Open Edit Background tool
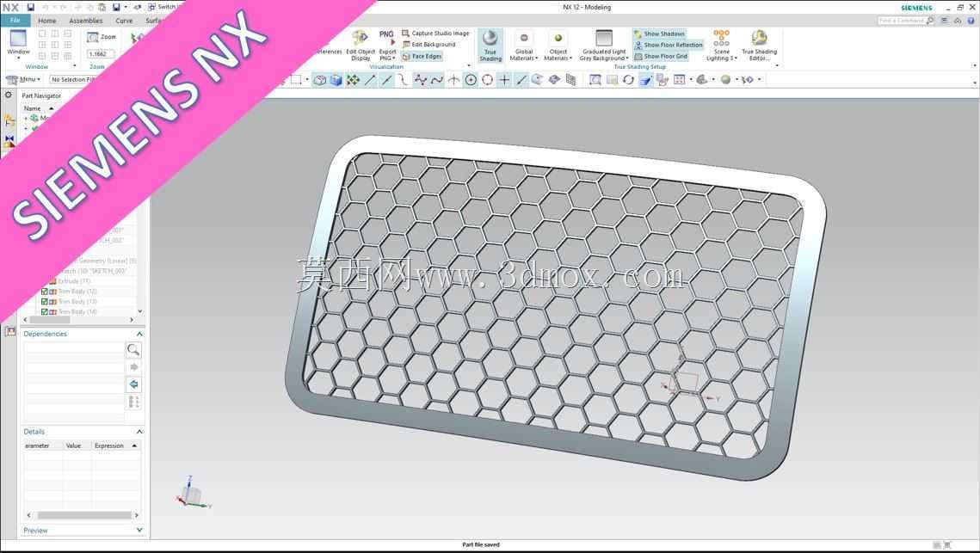The width and height of the screenshot is (980, 553). pyautogui.click(x=428, y=45)
